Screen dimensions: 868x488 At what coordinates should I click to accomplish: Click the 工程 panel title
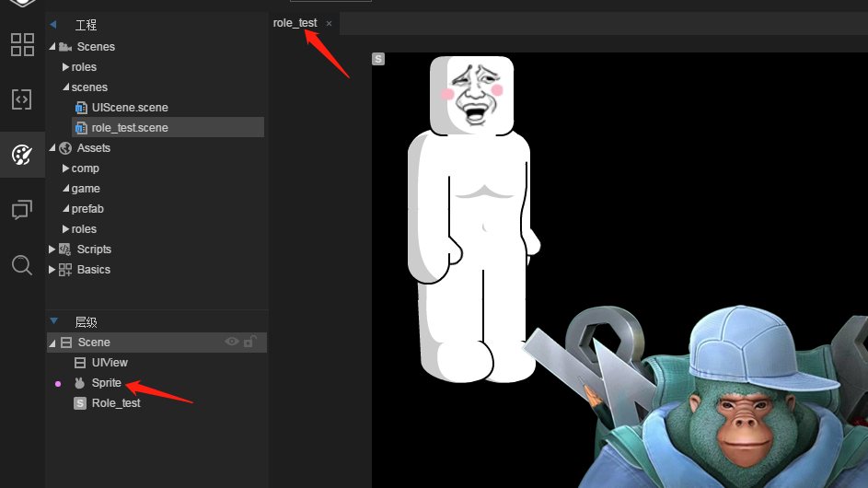[x=86, y=24]
